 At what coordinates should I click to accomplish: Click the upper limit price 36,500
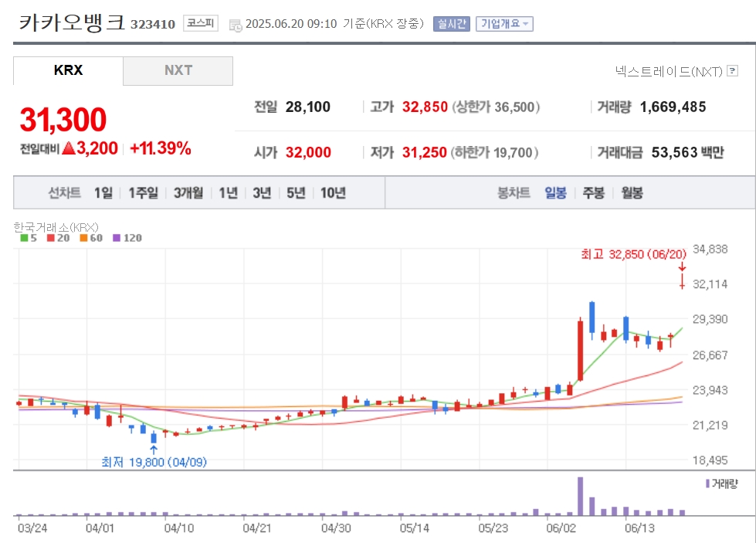click(515, 107)
